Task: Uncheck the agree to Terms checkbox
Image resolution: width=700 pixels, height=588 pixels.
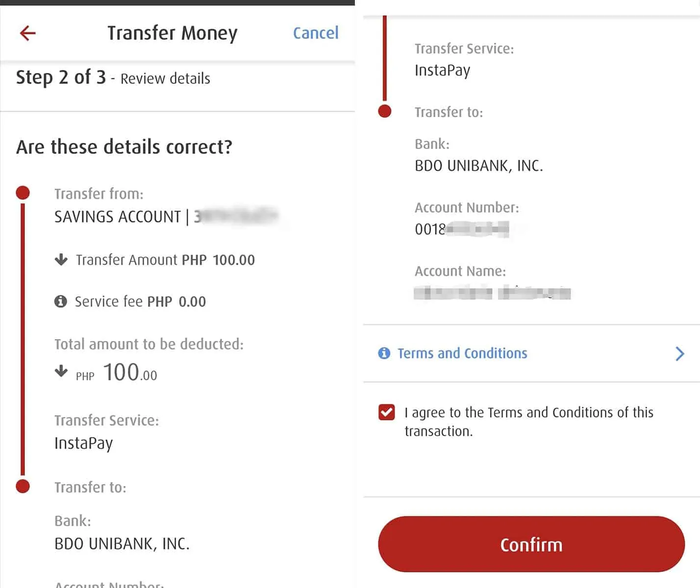Action: [387, 413]
